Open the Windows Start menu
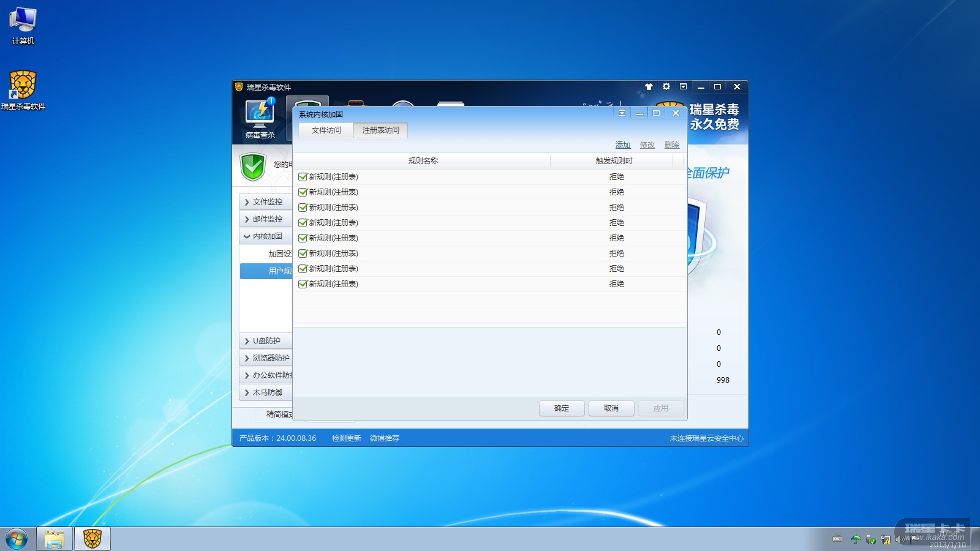This screenshot has width=980, height=551. click(17, 539)
